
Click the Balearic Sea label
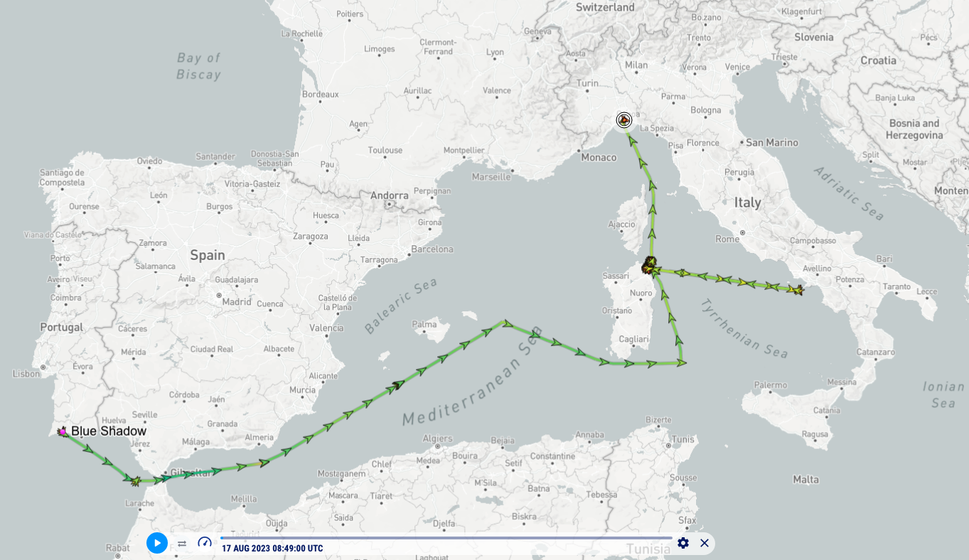click(401, 306)
